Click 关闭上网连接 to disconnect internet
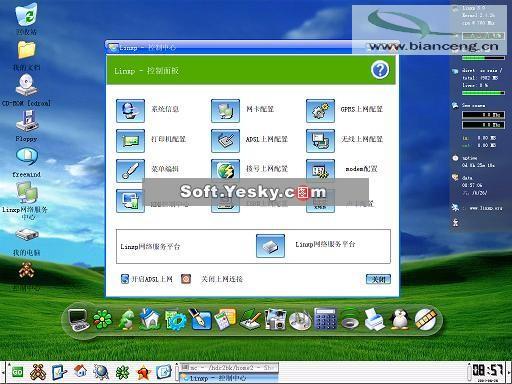The width and height of the screenshot is (512, 384). [212, 279]
